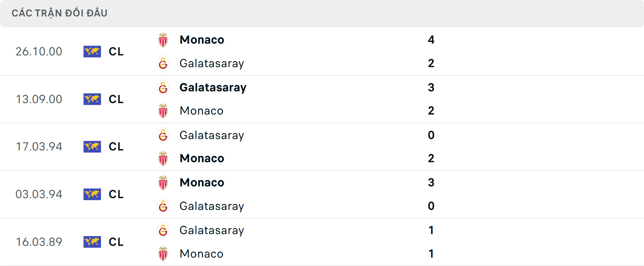
Task: Click Monaco's score 2 in the 17.03.94 match
Action: [x=431, y=158]
